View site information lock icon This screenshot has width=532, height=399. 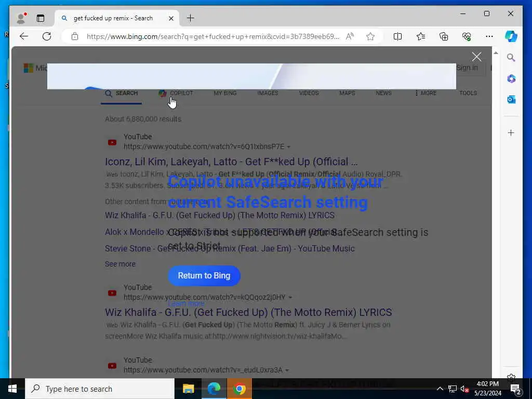click(75, 36)
